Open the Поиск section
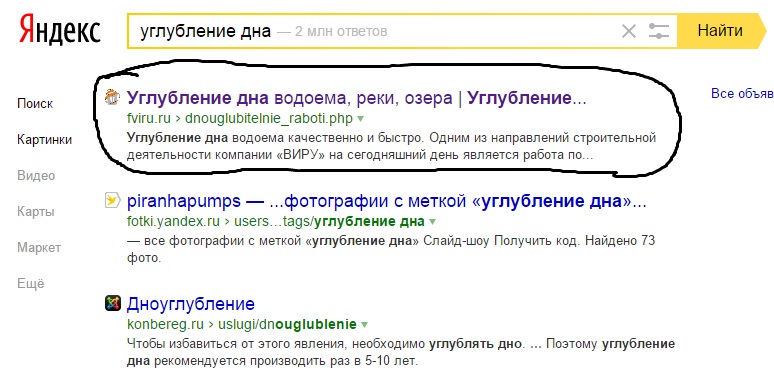The height and width of the screenshot is (374, 774). [x=35, y=104]
